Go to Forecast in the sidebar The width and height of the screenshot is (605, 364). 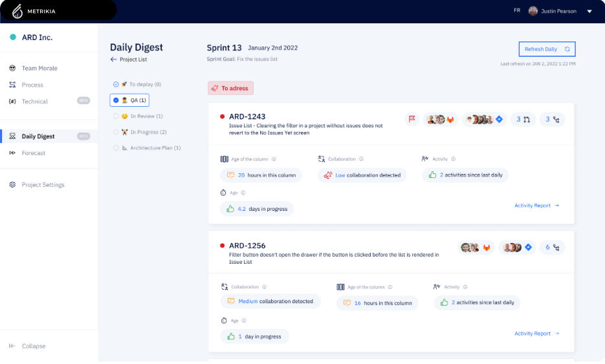[34, 153]
